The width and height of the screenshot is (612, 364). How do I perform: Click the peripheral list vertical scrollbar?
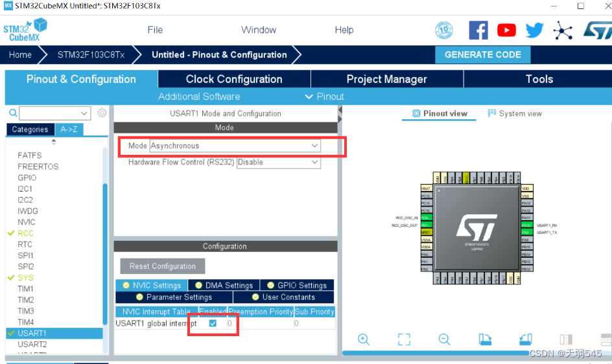coord(105,254)
